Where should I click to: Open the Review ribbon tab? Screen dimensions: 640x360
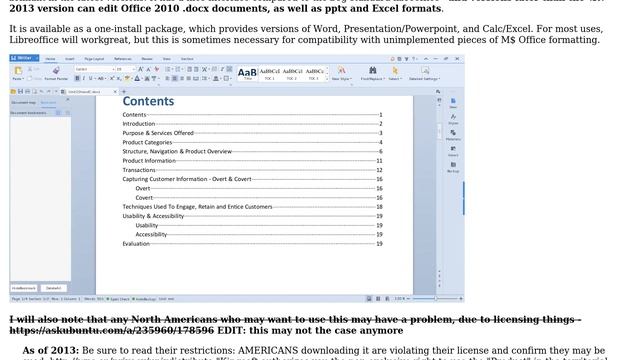coord(147,59)
